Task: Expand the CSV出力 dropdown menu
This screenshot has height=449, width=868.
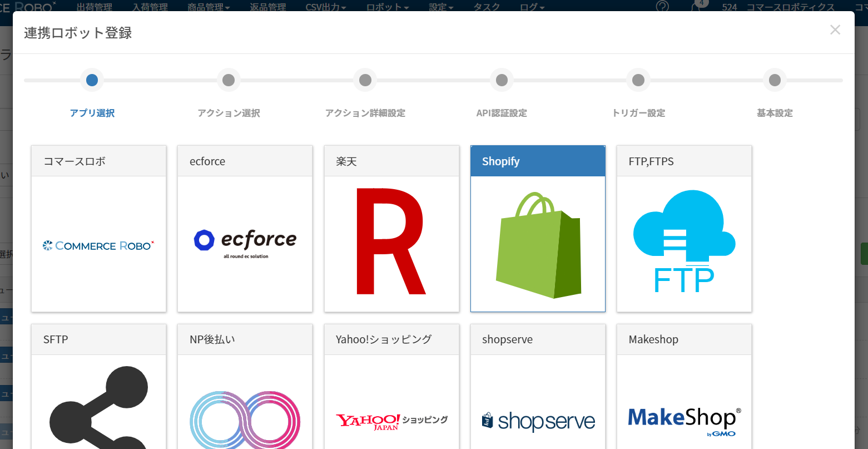Action: pyautogui.click(x=326, y=7)
